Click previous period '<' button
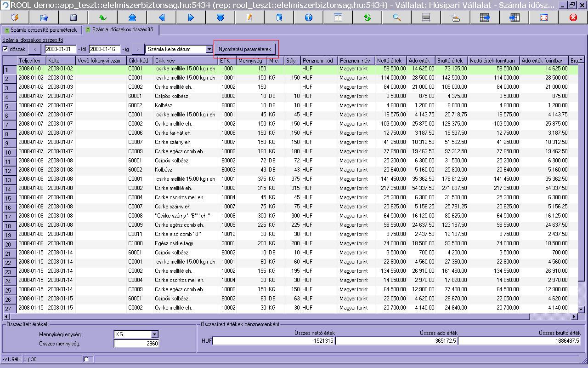The image size is (588, 368). (36, 49)
